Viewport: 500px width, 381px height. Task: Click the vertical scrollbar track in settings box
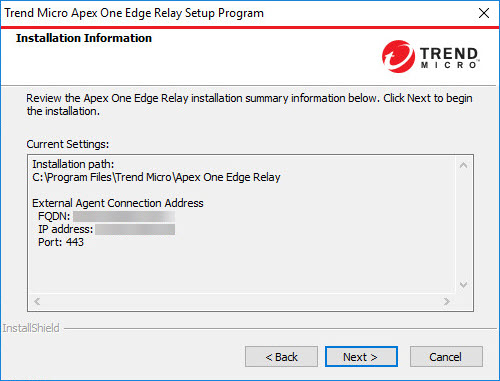pyautogui.click(x=463, y=225)
